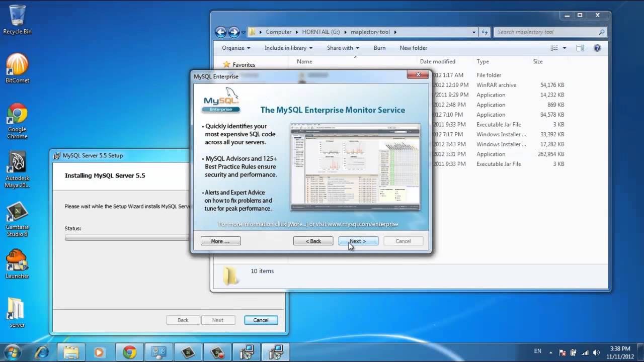Open the Share with dropdown

point(343,48)
